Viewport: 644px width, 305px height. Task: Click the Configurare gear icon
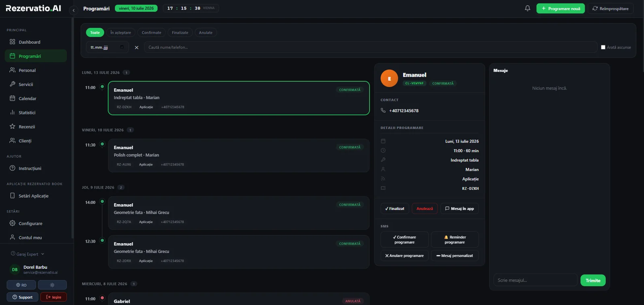click(x=12, y=223)
